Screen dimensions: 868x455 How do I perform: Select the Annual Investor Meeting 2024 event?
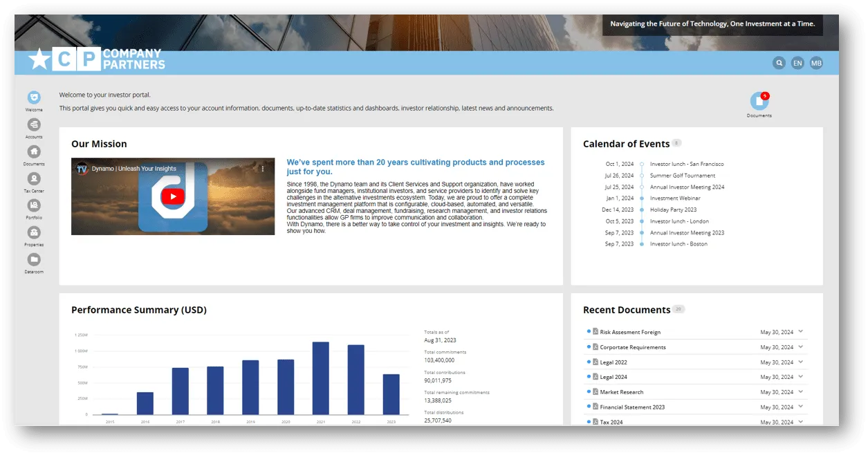click(x=687, y=187)
